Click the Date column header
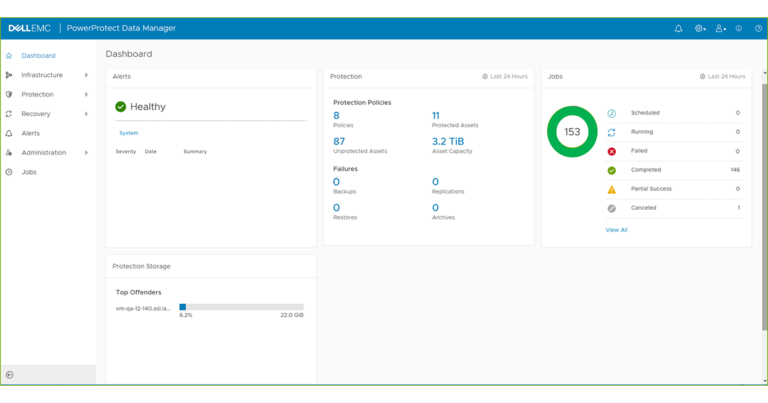This screenshot has width=768, height=403. tap(151, 152)
